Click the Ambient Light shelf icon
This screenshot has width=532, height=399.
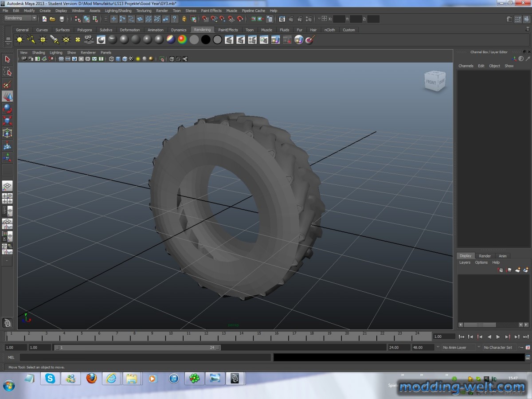coord(20,40)
